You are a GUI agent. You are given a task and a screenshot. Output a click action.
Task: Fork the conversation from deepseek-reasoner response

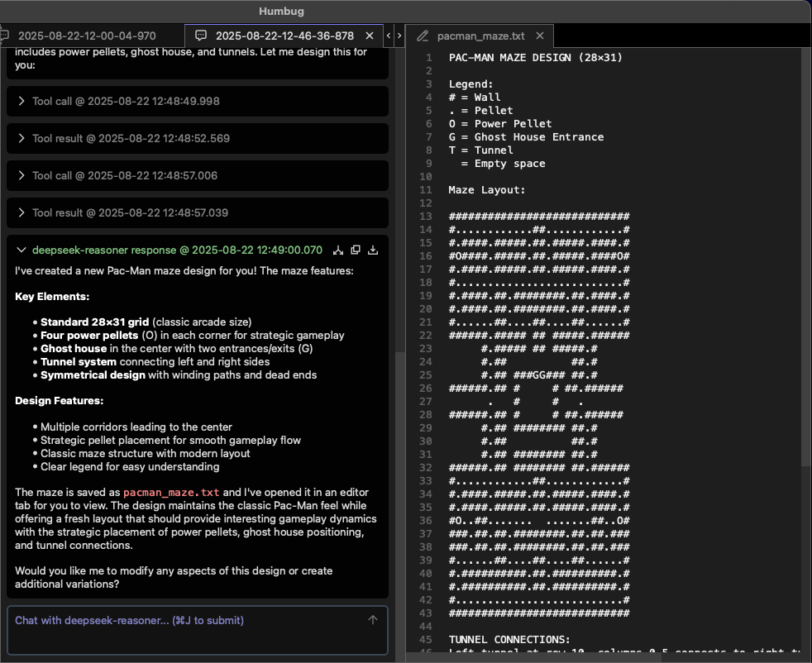pyautogui.click(x=338, y=250)
